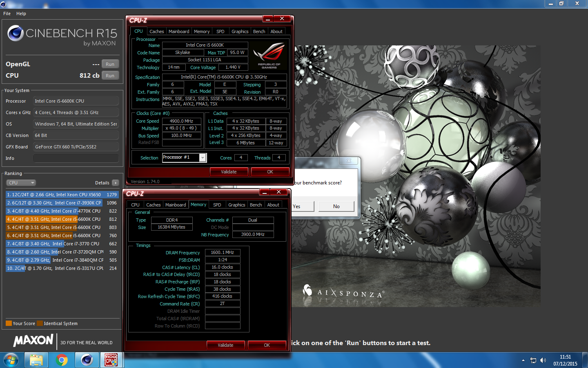The height and width of the screenshot is (368, 588).
Task: Switch to Bench tab in upper CPU-Z
Action: [259, 31]
